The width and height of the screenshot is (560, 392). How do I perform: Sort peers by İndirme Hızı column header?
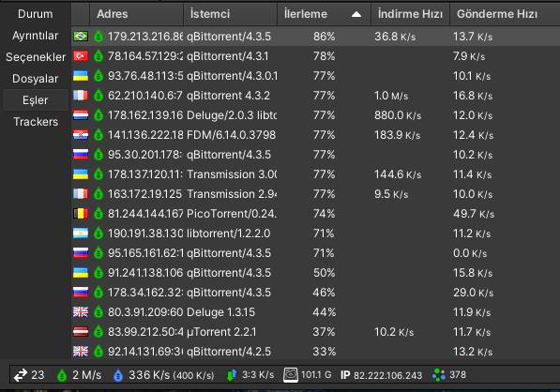tap(410, 14)
